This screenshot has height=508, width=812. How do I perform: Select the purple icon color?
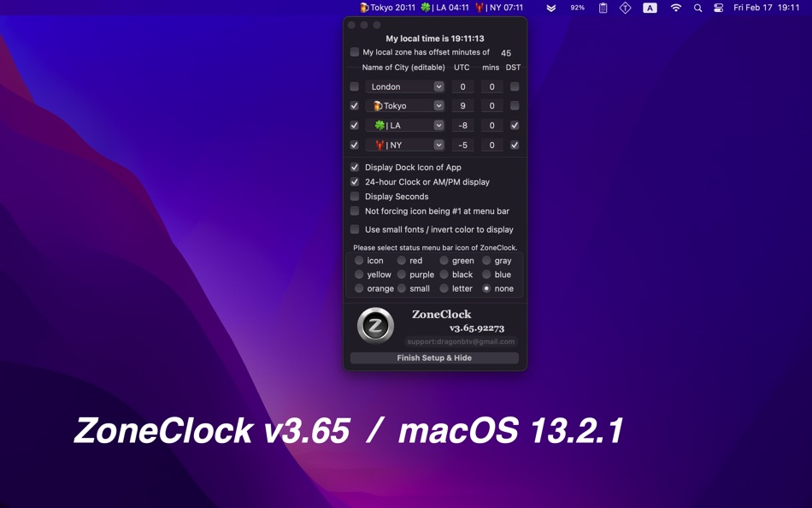(402, 275)
